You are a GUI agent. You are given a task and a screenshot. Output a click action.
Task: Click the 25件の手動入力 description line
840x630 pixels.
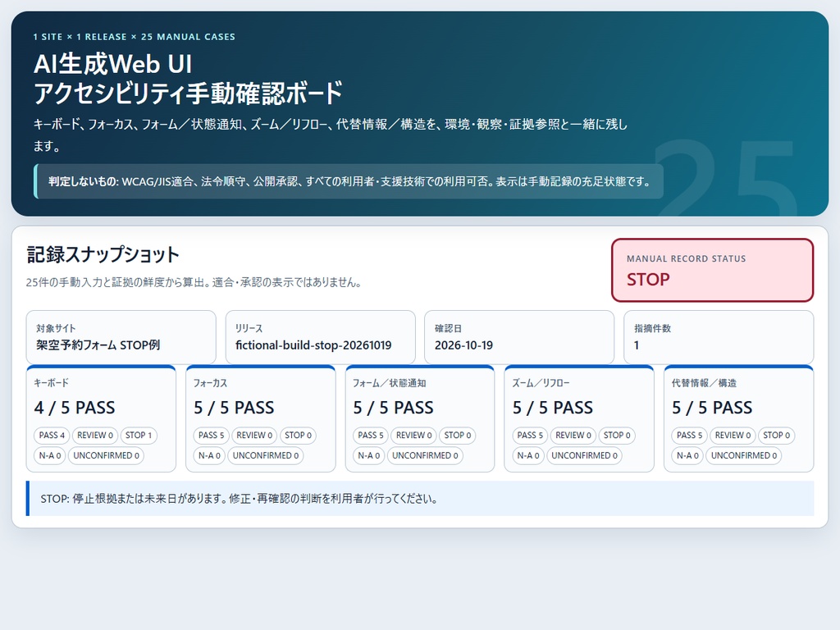(x=194, y=282)
